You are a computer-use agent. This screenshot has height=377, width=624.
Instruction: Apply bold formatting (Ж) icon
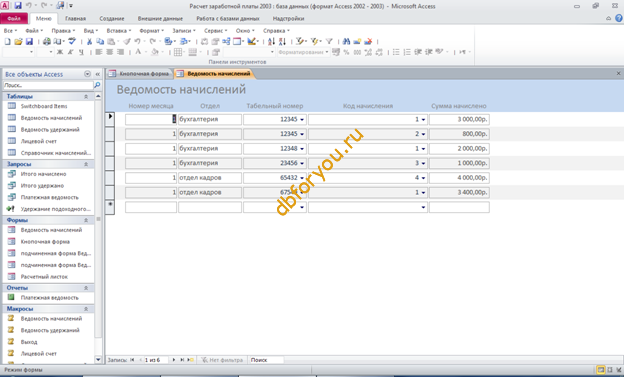click(x=60, y=52)
